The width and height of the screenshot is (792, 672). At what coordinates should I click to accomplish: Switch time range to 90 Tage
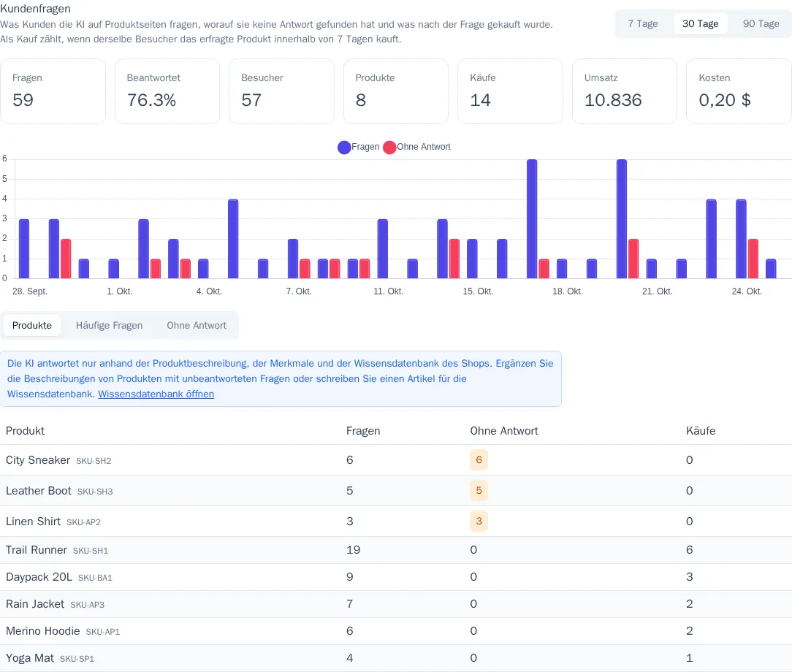coord(761,23)
